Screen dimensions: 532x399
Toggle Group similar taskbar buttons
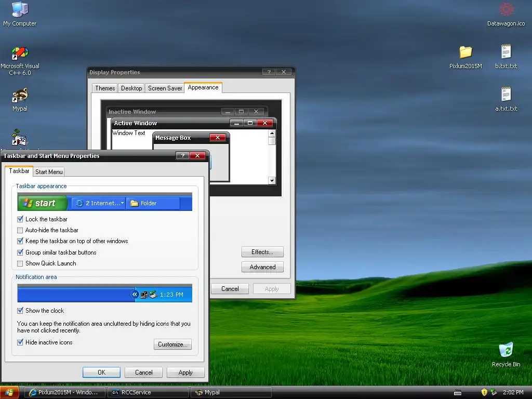click(x=20, y=252)
